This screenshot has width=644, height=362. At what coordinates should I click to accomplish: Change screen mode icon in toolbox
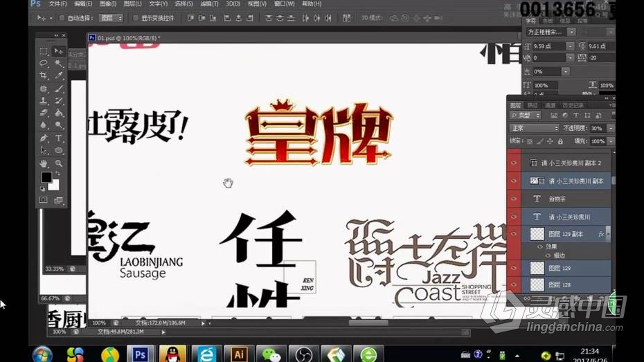pyautogui.click(x=59, y=200)
